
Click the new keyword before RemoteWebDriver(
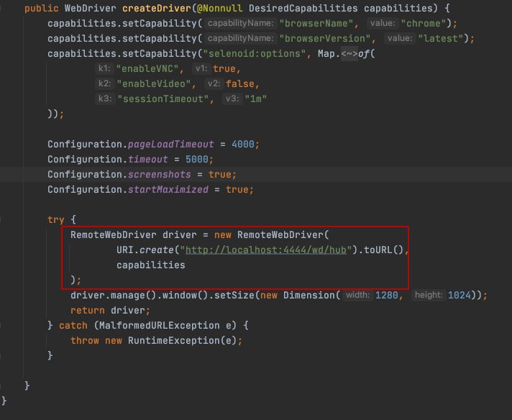coord(223,235)
